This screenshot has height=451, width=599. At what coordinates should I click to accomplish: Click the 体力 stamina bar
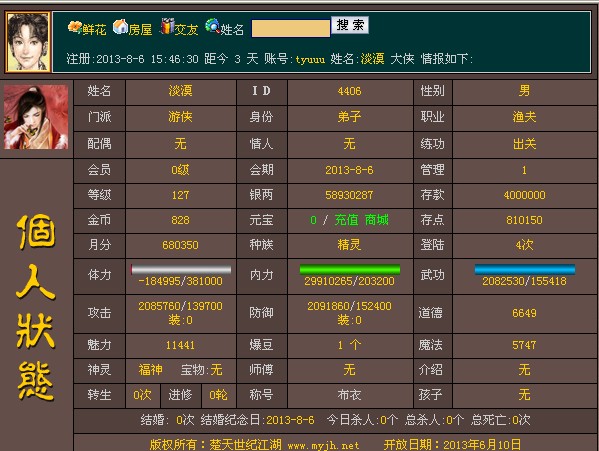pyautogui.click(x=181, y=270)
